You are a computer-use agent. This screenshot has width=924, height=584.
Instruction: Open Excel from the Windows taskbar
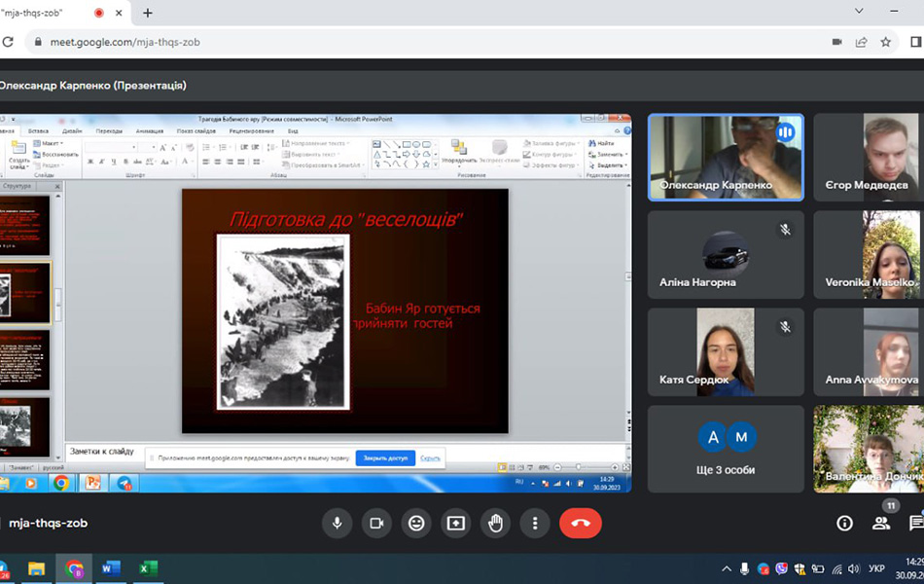coord(148,568)
